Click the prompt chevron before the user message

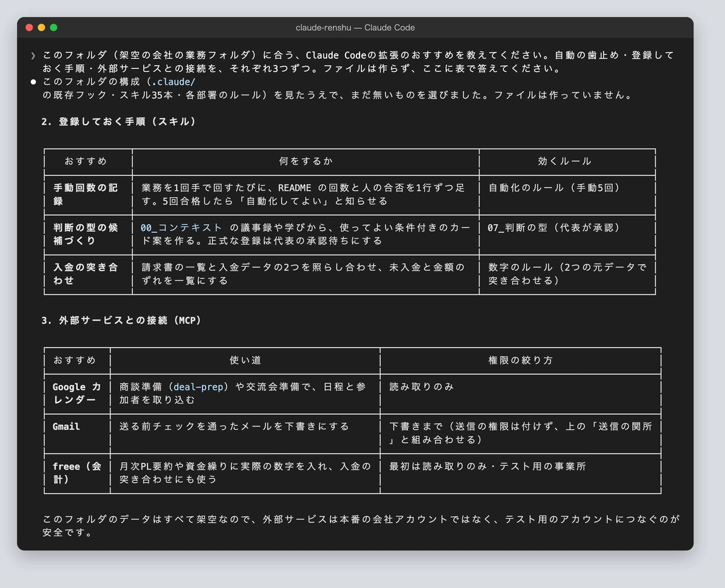pyautogui.click(x=33, y=56)
